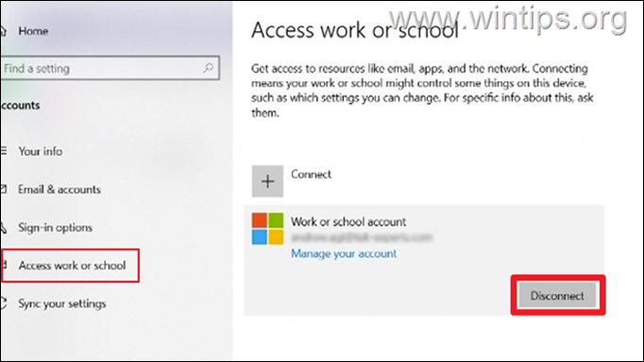Click the Connect label to add an account
The height and width of the screenshot is (362, 644).
tap(311, 174)
